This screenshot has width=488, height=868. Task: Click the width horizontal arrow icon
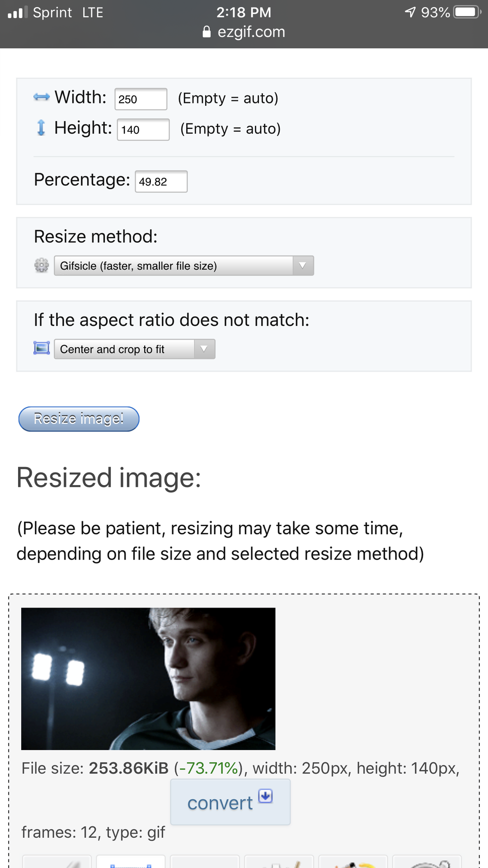tap(42, 97)
